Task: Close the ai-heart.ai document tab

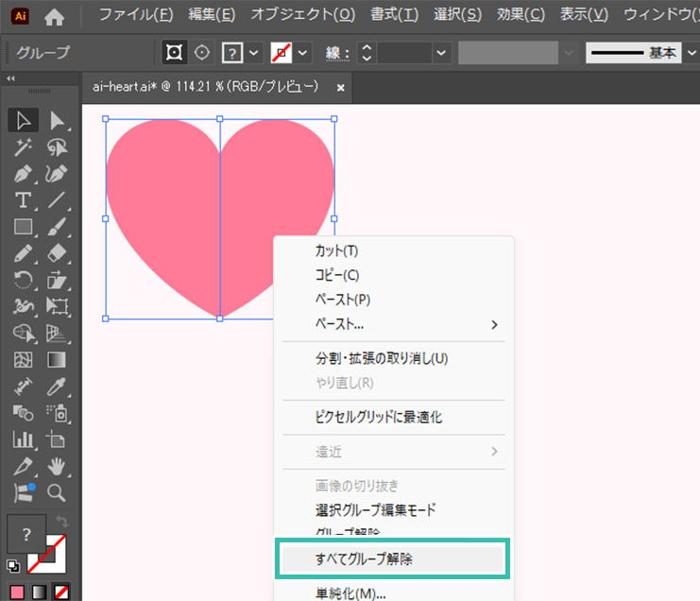Action: coord(340,87)
